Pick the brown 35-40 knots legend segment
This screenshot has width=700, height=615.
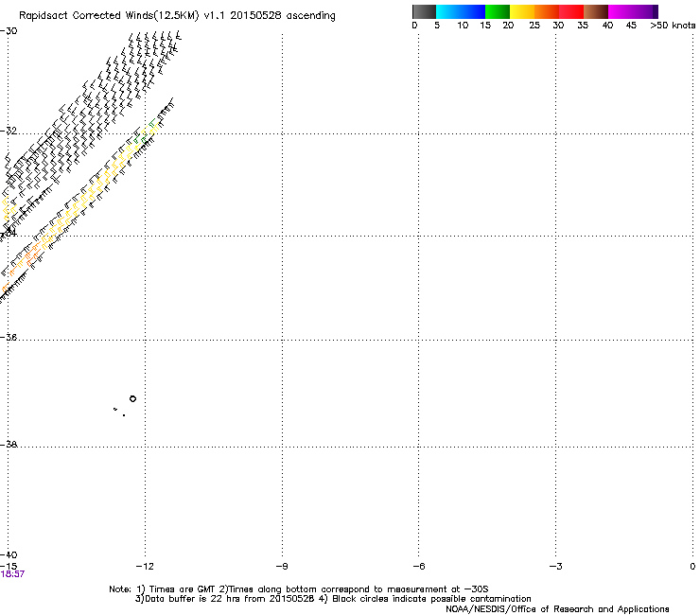pyautogui.click(x=596, y=11)
